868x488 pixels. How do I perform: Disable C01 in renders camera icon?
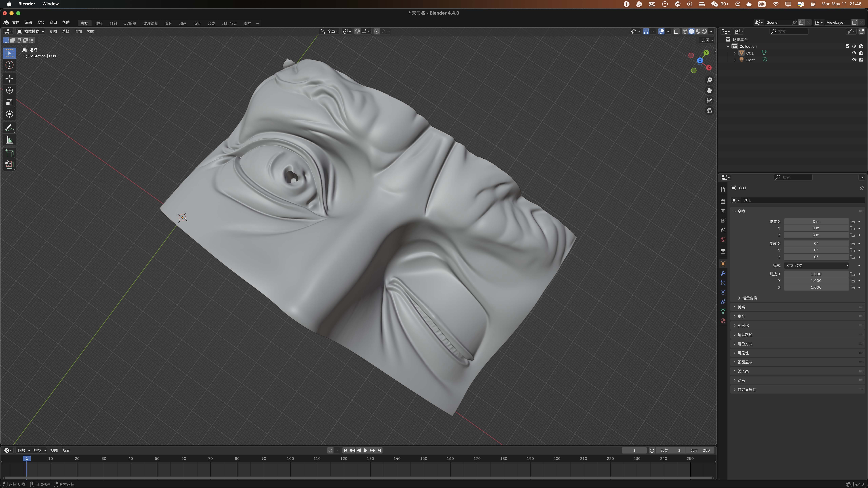click(x=861, y=53)
